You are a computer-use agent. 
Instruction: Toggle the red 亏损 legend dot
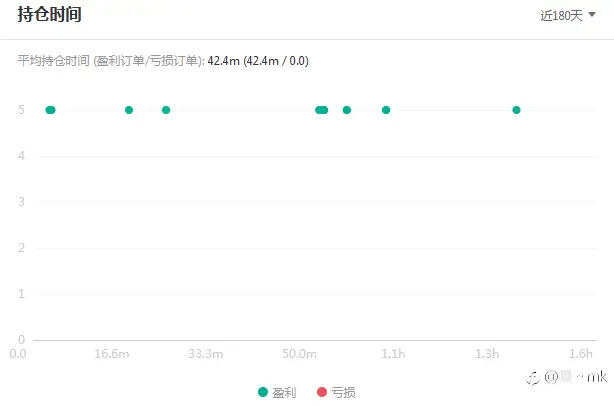coord(322,392)
